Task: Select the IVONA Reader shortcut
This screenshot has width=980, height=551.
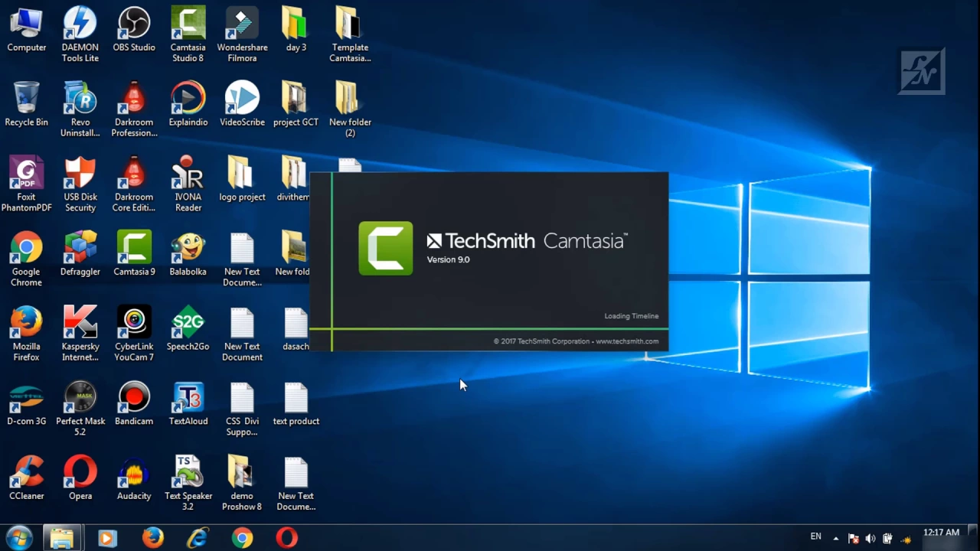Action: pyautogui.click(x=188, y=184)
